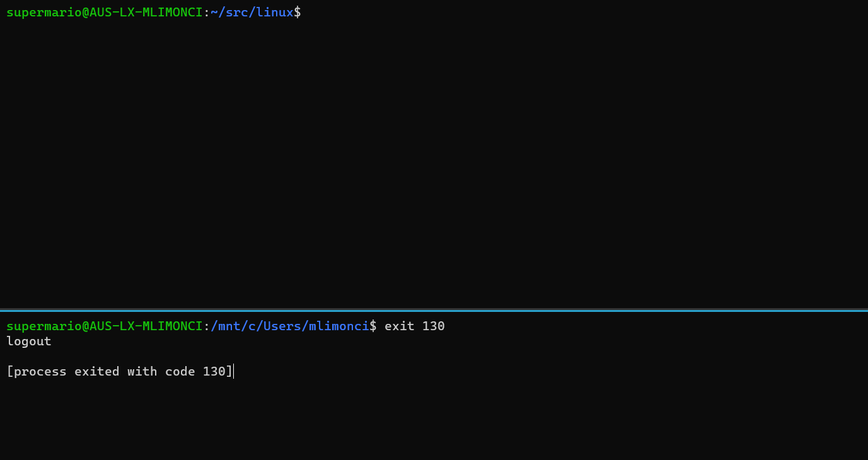The image size is (868, 460).
Task: Click the text cursor after the exit message
Action: [234, 371]
